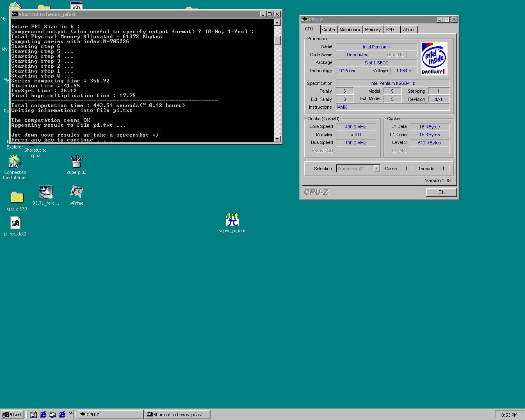Click console window system menu icon
Viewport: 525px width, 420px height.
pyautogui.click(x=14, y=14)
